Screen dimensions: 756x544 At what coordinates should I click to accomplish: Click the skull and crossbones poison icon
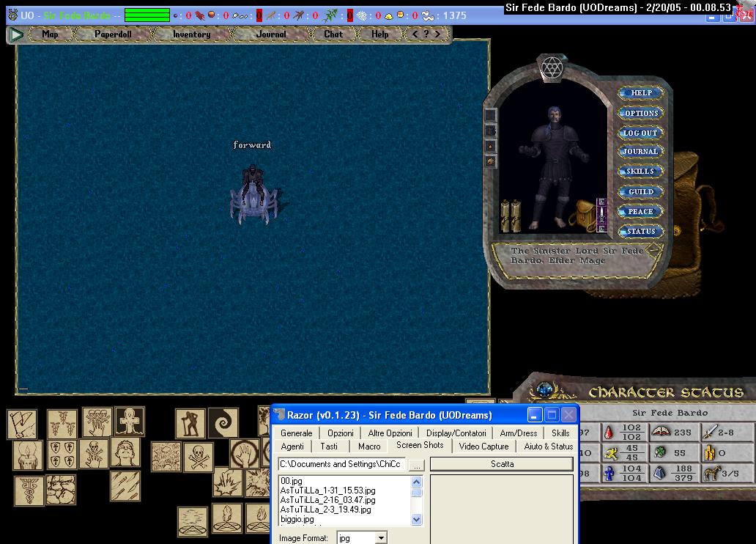199,457
